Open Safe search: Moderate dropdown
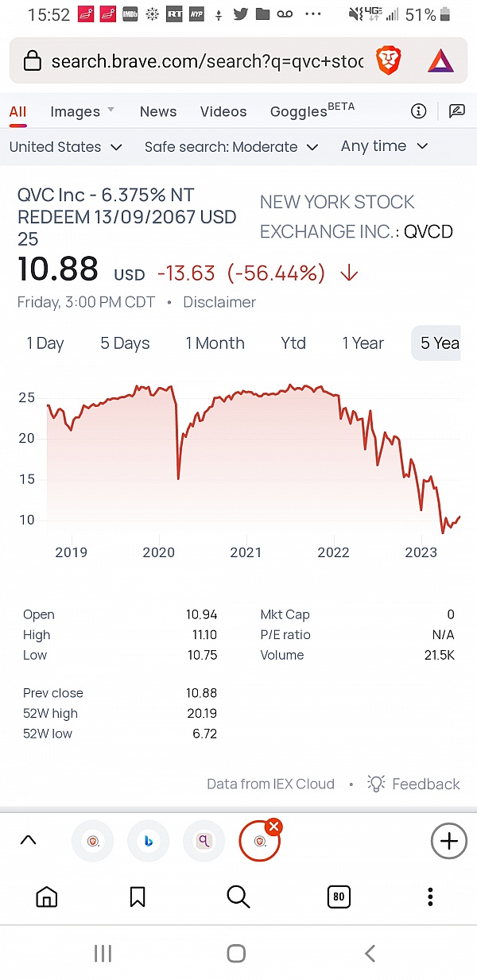This screenshot has width=477, height=980. coord(231,147)
